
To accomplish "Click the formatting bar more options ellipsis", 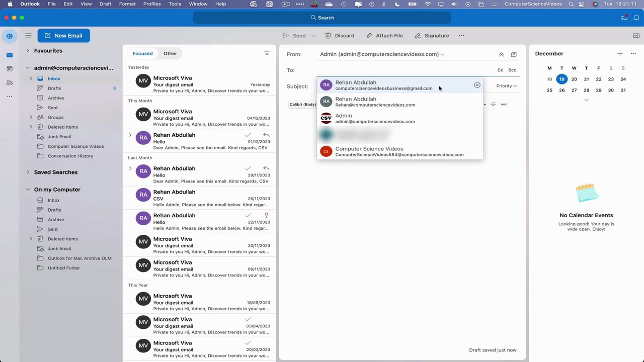I will [504, 105].
